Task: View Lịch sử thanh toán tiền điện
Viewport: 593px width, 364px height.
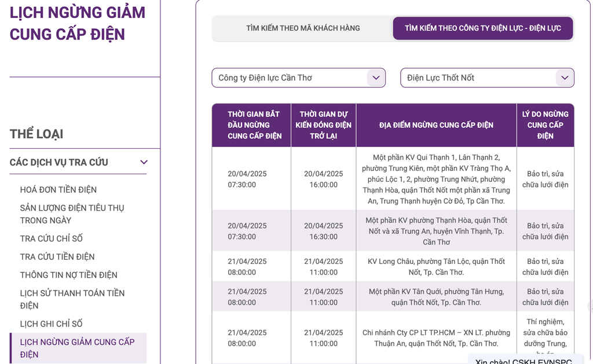Action: pos(72,299)
